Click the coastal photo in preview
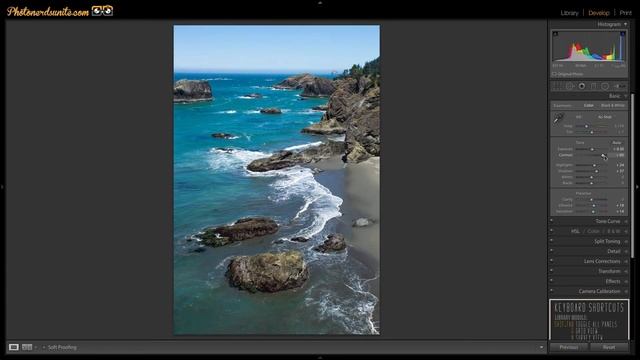Viewport: 640px width, 360px height. point(277,180)
